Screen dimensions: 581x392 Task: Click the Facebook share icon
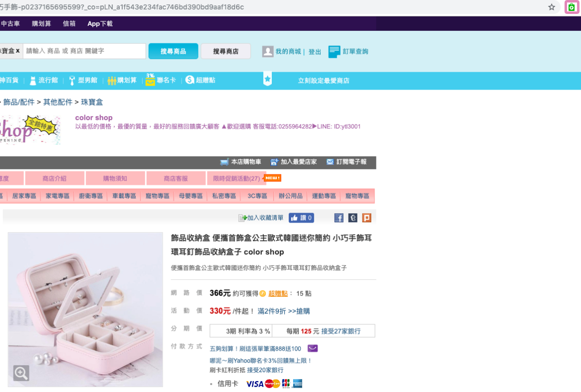click(339, 218)
